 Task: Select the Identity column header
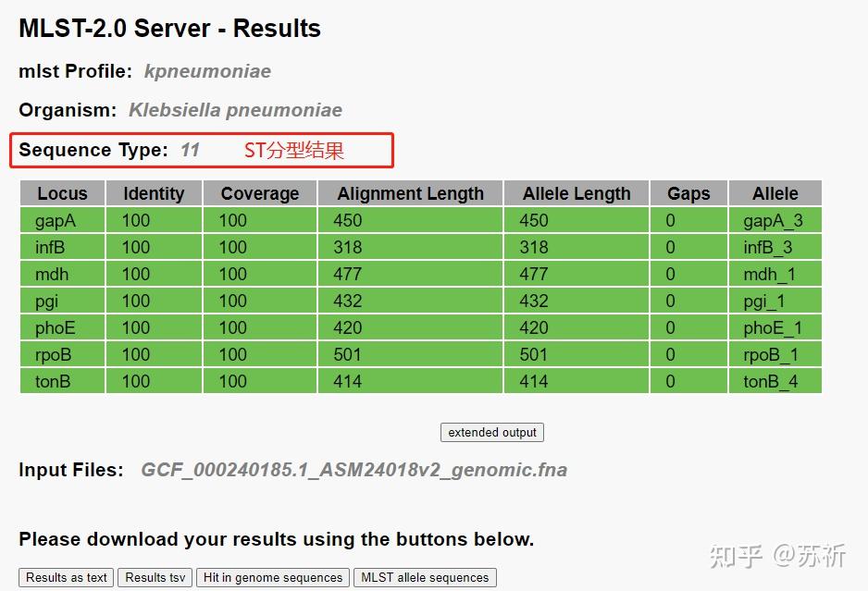(x=154, y=193)
